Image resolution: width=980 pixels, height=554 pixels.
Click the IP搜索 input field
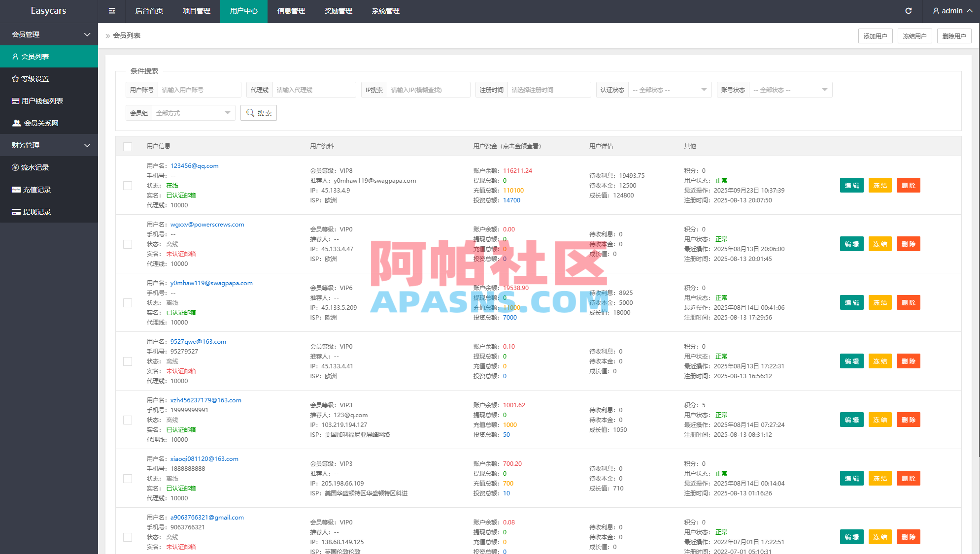point(428,90)
